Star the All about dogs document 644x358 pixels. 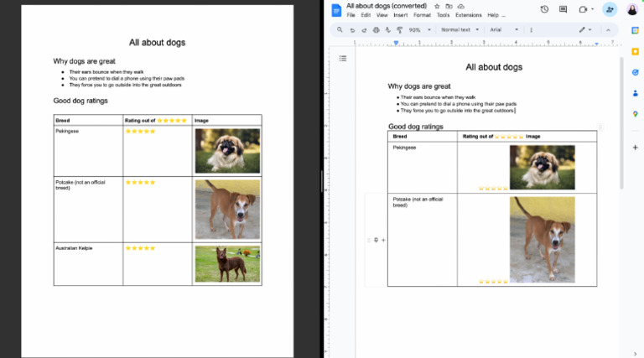[x=437, y=6]
